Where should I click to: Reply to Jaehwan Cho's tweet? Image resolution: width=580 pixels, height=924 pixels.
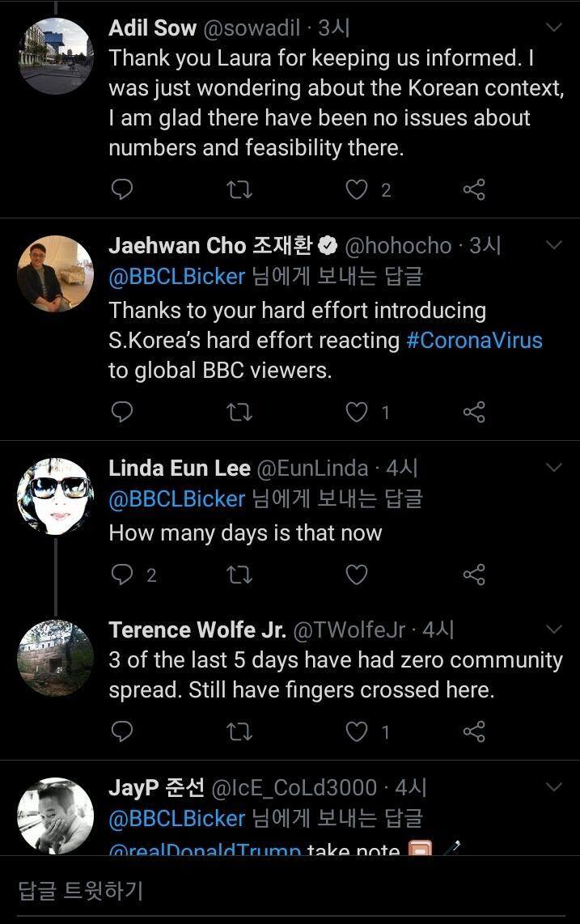point(121,412)
